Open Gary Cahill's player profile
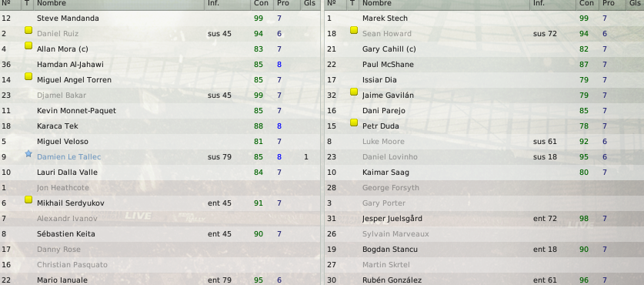The height and width of the screenshot is (285, 644). click(x=389, y=49)
